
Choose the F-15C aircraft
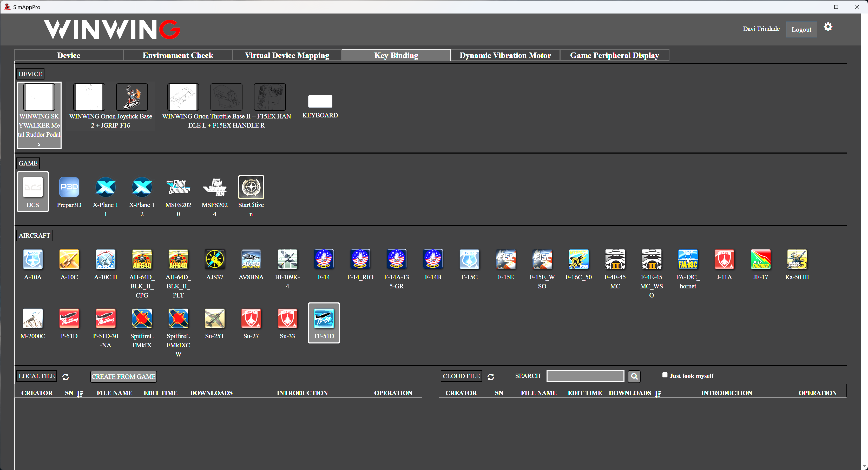coord(469,260)
